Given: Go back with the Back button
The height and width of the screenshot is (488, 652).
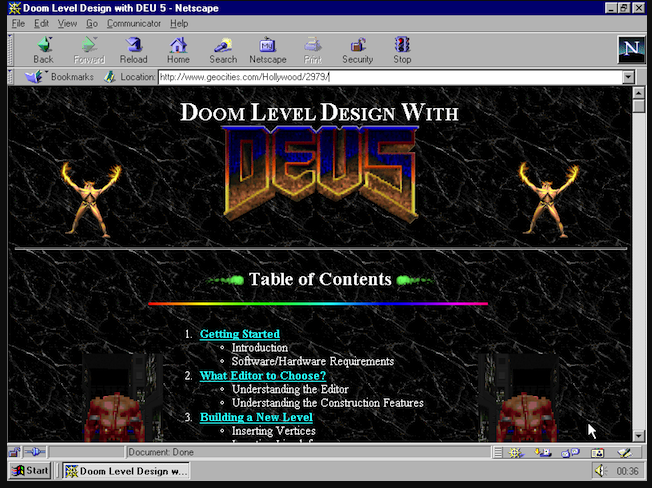Looking at the screenshot, I should 44,50.
